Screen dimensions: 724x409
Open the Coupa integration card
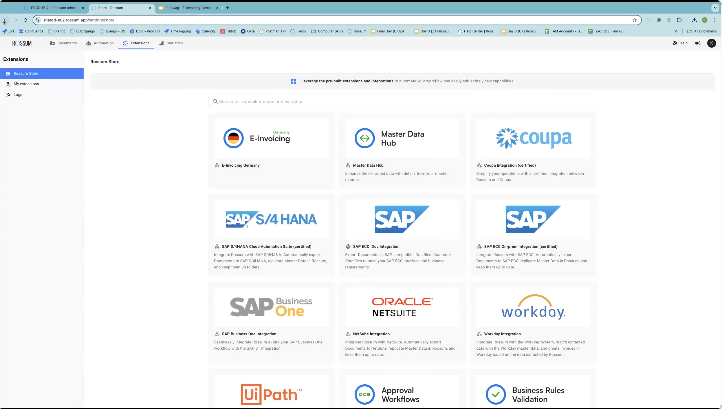[x=533, y=150]
